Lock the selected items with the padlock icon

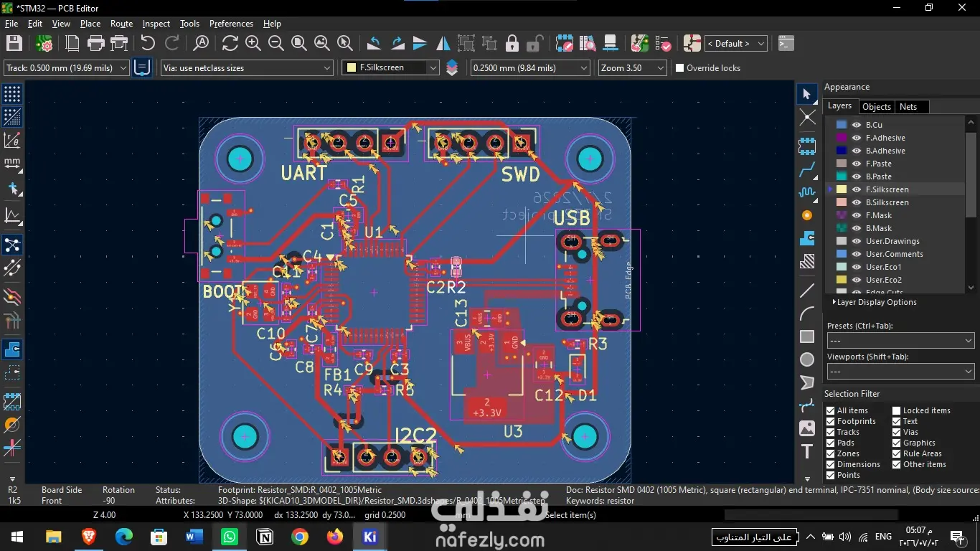(512, 44)
